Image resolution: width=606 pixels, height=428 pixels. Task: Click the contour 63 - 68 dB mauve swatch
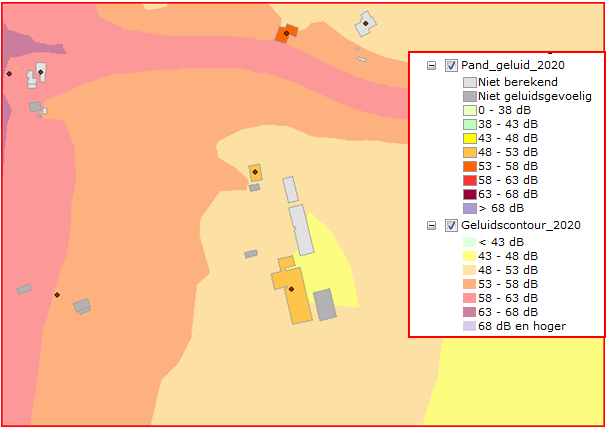coord(469,312)
